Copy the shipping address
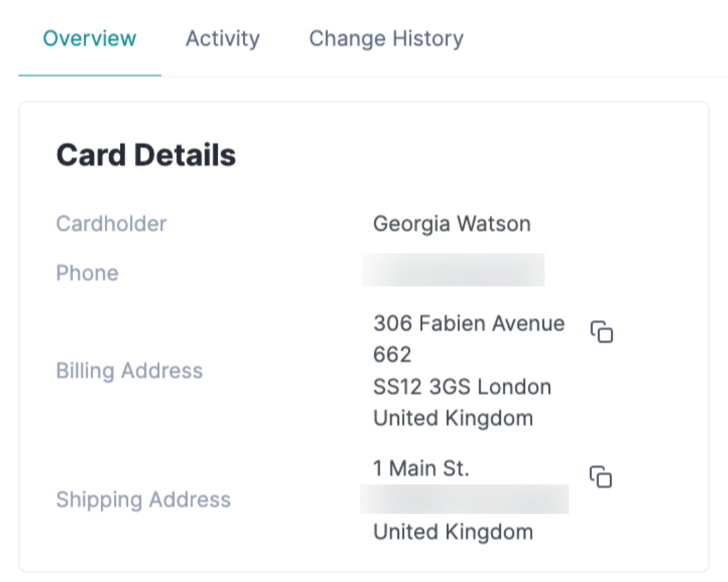 click(601, 477)
